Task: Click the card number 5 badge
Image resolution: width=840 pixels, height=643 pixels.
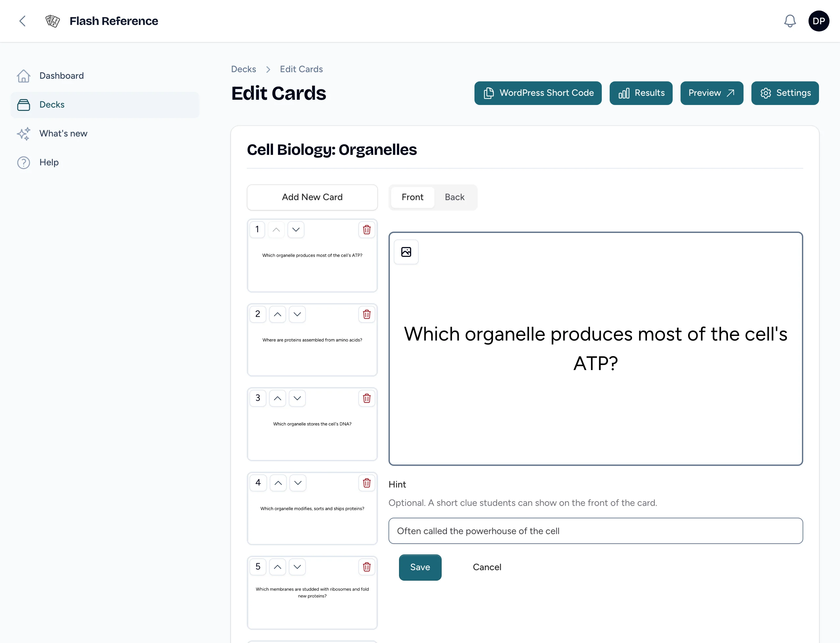Action: (258, 567)
